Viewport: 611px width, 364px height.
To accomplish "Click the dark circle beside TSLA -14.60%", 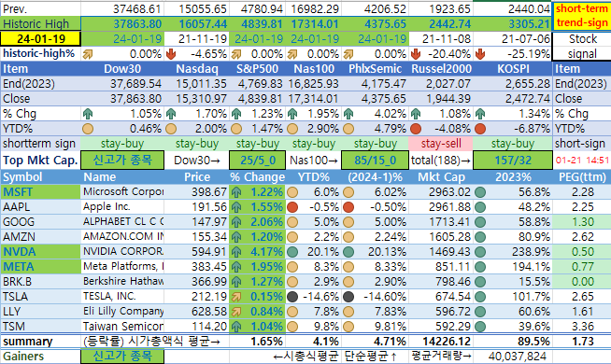I will point(348,297).
